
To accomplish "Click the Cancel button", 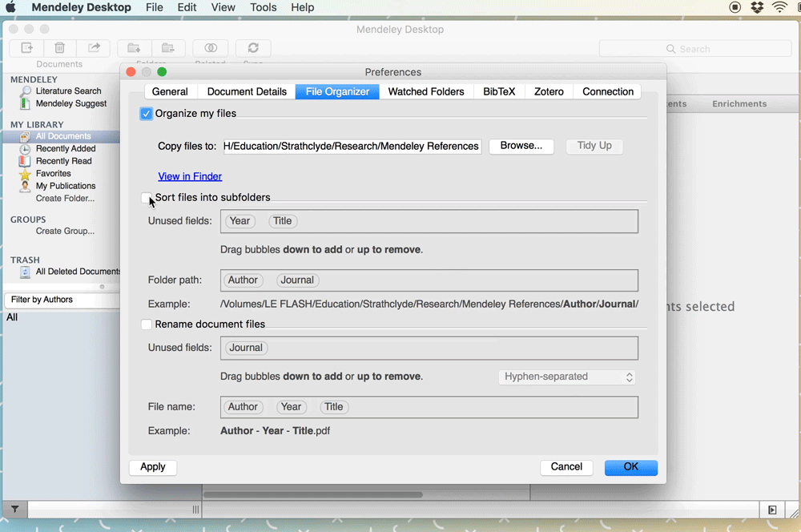I will coord(566,467).
